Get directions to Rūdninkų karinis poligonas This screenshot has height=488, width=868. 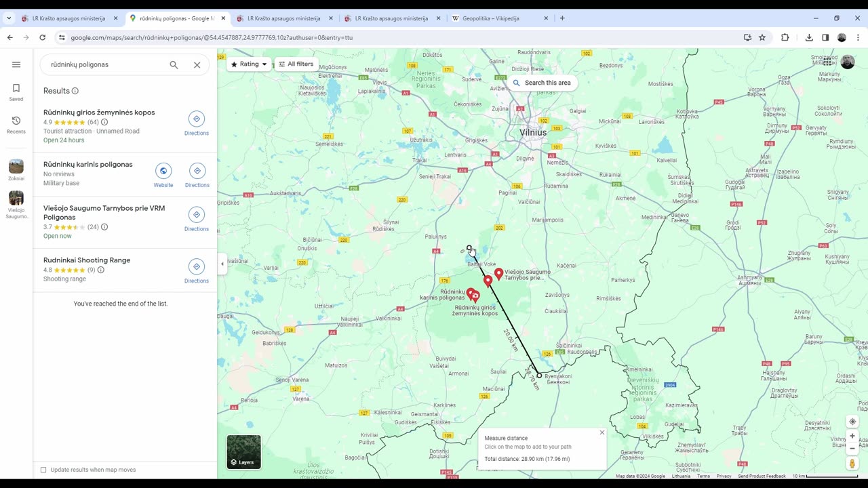tap(197, 176)
